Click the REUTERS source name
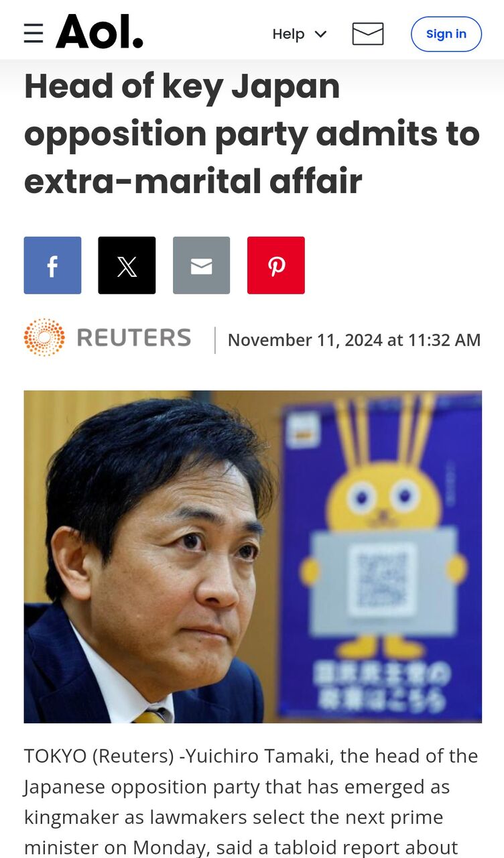The image size is (504, 858). (134, 338)
